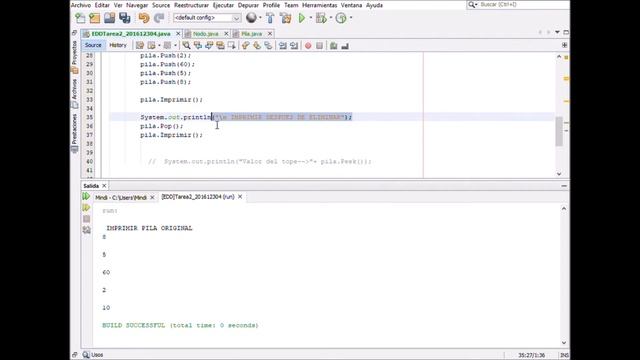Open the Reestructurar menu
The width and height of the screenshot is (640, 360).
click(191, 5)
